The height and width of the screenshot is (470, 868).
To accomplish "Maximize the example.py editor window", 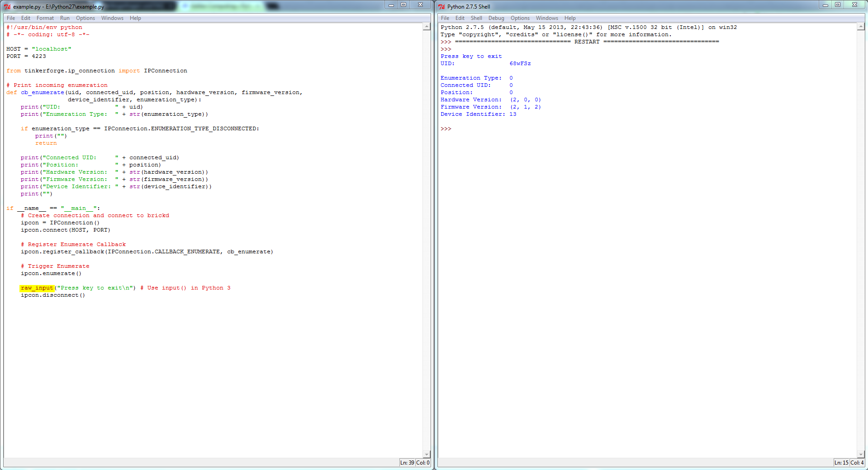I will (x=403, y=5).
